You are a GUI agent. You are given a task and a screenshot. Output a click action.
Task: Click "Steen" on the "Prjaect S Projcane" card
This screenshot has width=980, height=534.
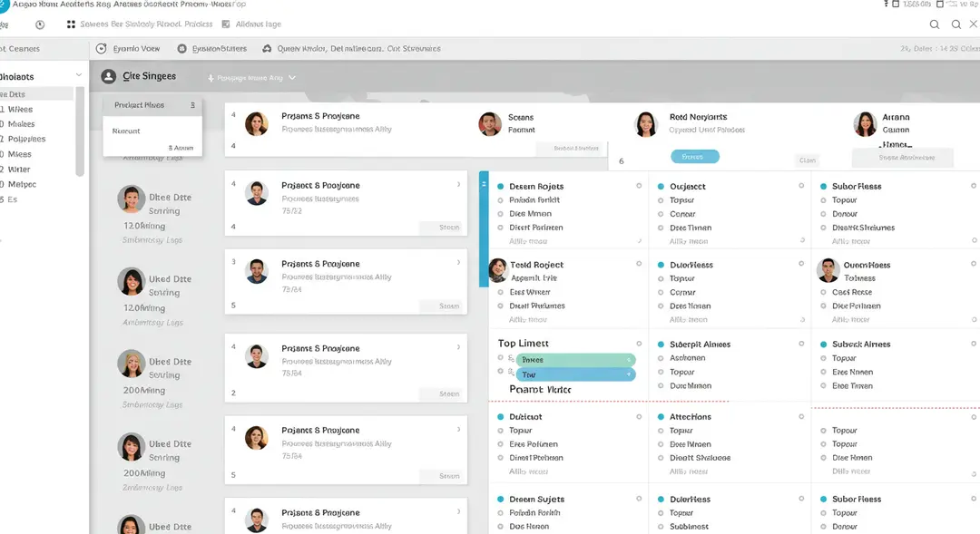click(443, 228)
